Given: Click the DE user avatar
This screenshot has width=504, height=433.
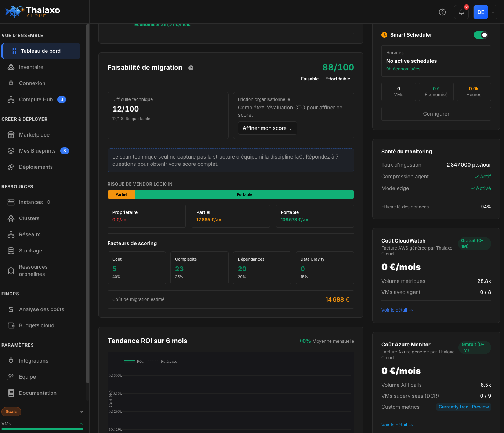Looking at the screenshot, I should point(481,12).
